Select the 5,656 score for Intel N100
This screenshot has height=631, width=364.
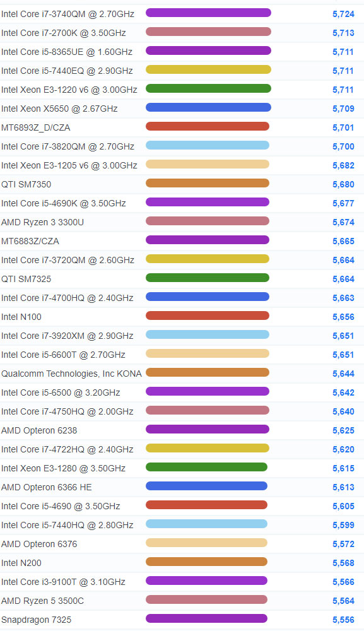click(343, 317)
